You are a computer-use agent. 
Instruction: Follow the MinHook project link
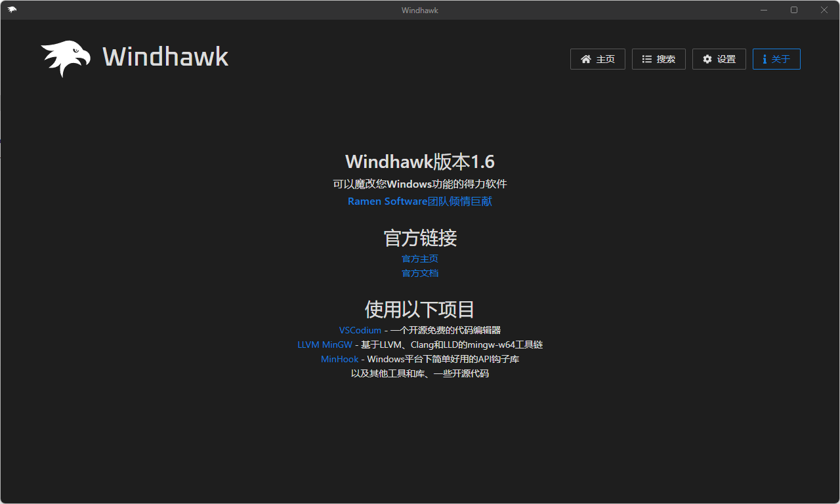point(340,359)
